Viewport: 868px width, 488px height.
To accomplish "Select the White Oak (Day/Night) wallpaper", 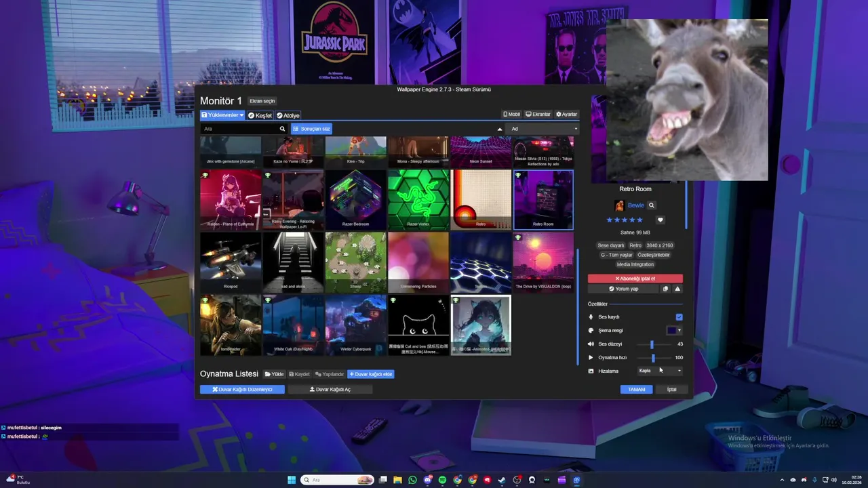I will 293,325.
